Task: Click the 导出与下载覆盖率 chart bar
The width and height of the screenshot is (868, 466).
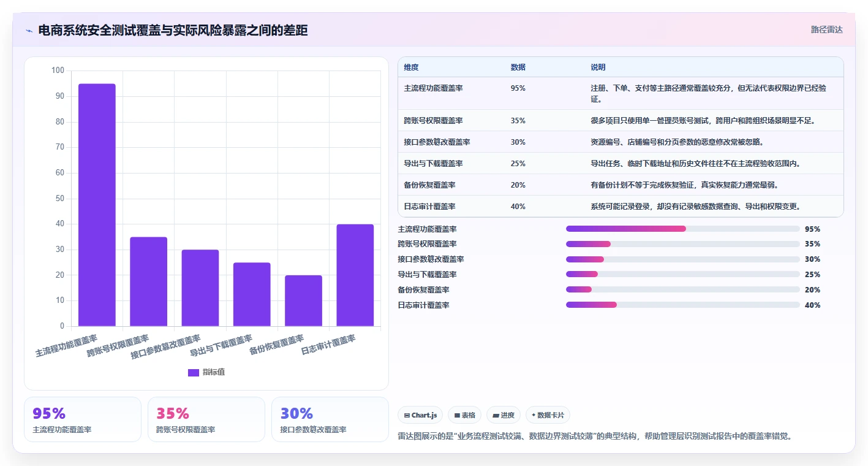Action: click(x=252, y=294)
